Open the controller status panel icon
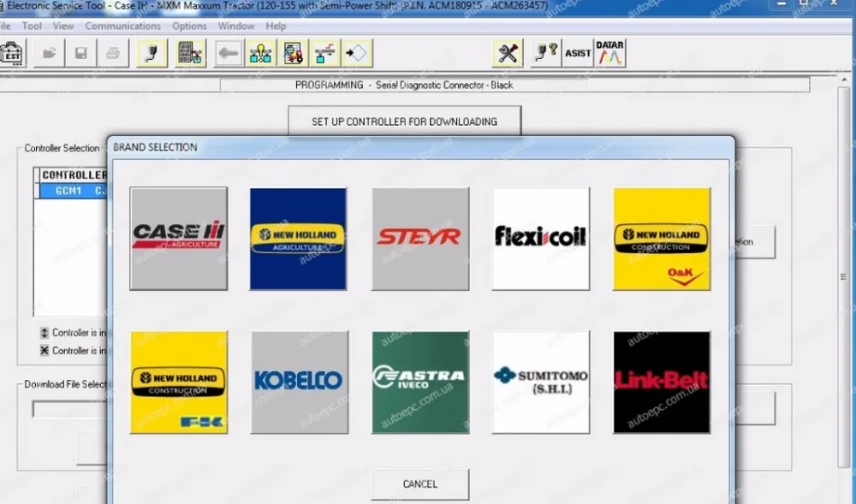The image size is (856, 504). (190, 53)
